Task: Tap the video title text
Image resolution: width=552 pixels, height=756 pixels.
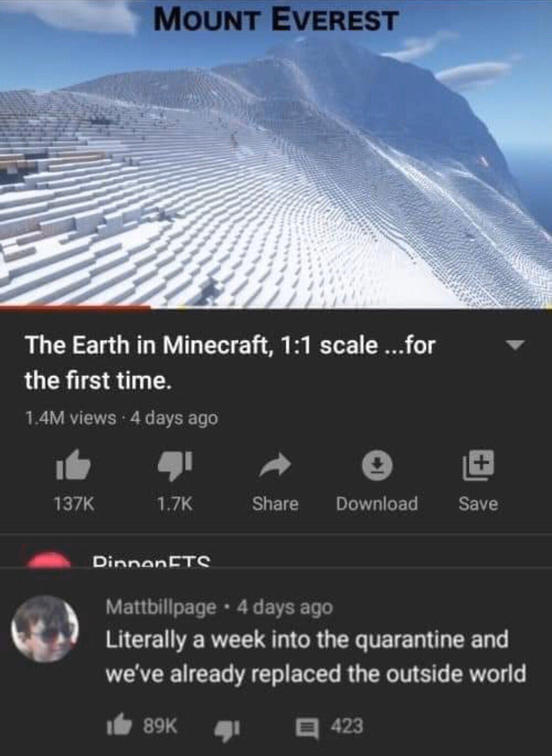Action: tap(230, 362)
